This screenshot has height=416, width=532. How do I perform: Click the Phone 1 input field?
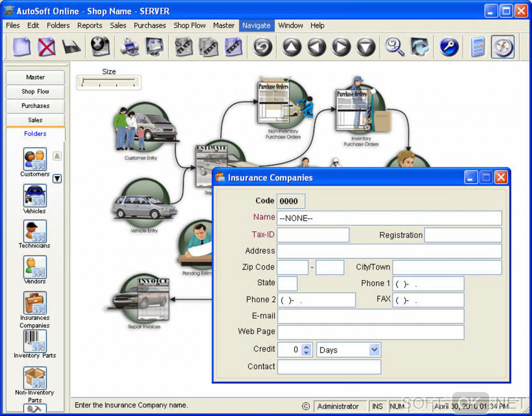(428, 283)
